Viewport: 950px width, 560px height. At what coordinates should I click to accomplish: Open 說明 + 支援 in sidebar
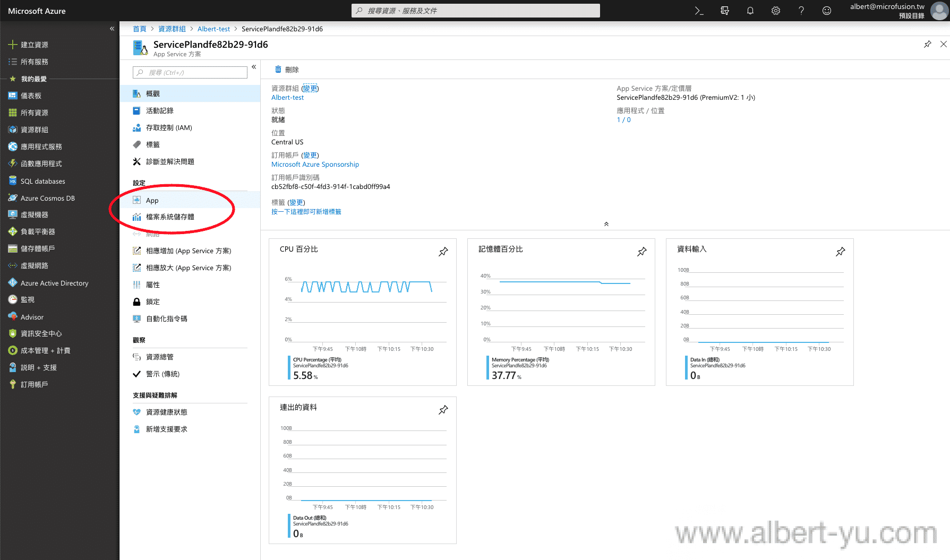[x=59, y=367]
